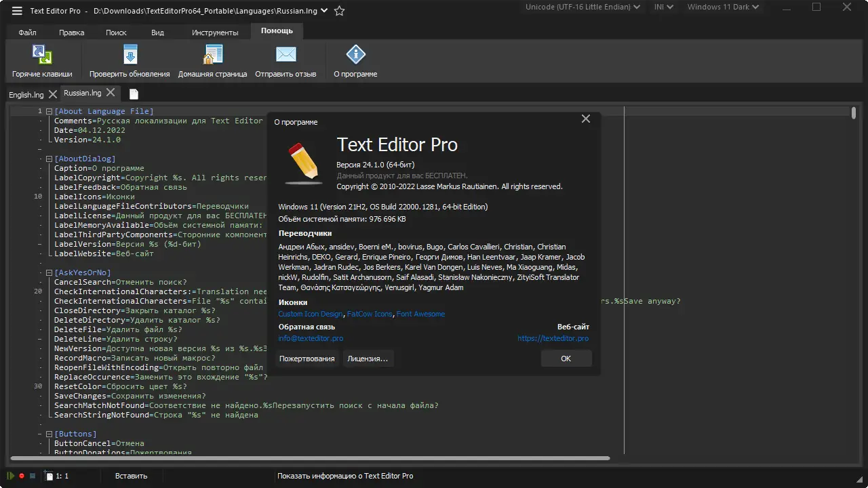Click line DeleteLine=Удалить строку?
The width and height of the screenshot is (868, 488).
point(116,339)
